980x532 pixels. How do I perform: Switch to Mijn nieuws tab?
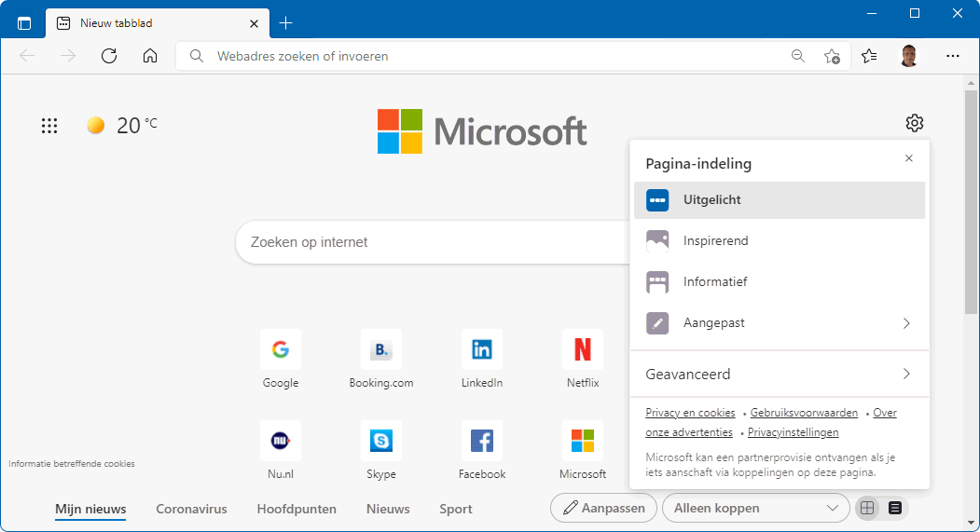point(90,509)
